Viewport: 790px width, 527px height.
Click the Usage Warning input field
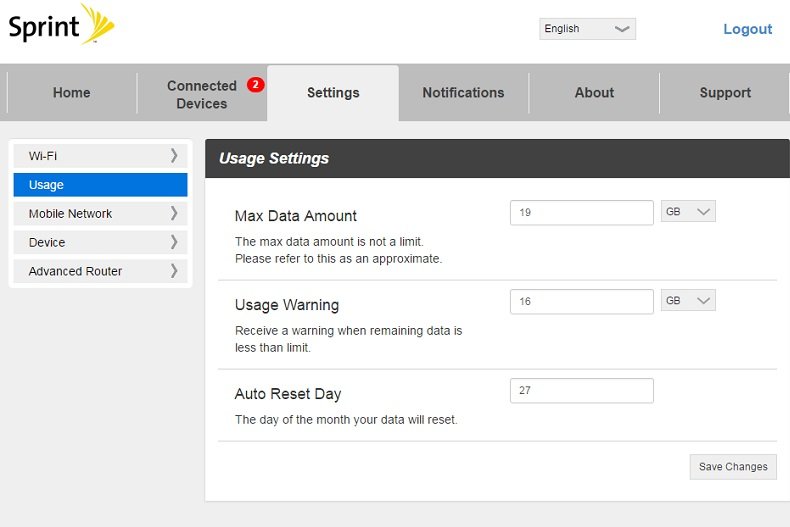pos(581,301)
